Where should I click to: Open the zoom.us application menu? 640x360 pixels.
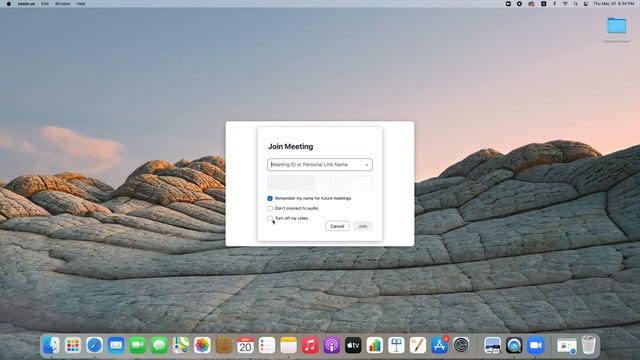point(26,4)
